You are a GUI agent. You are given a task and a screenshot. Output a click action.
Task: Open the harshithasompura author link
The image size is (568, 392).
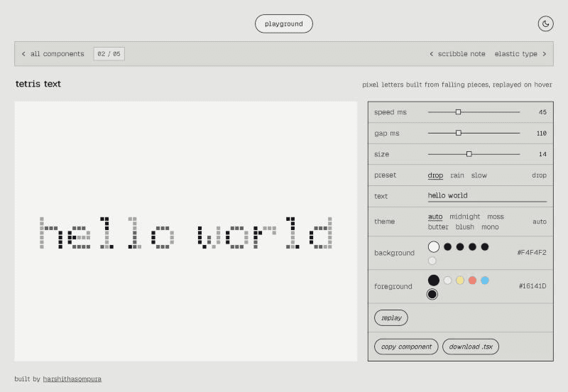(72, 379)
